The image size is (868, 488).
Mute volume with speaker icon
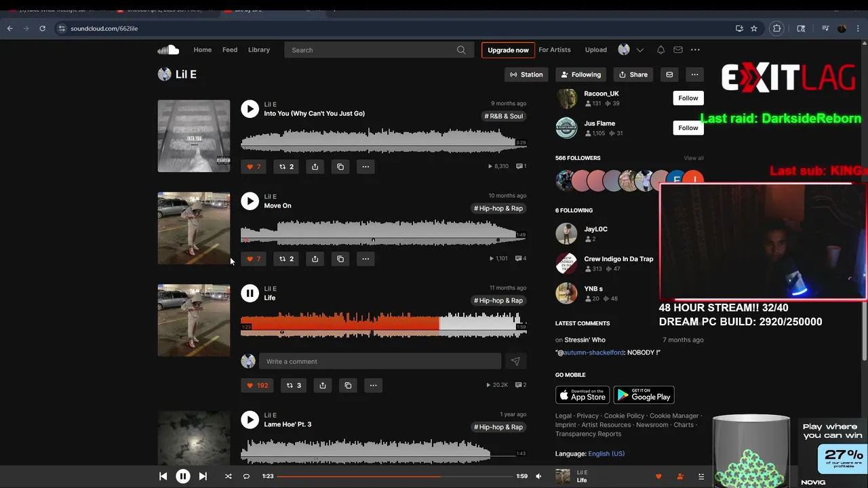pyautogui.click(x=538, y=476)
